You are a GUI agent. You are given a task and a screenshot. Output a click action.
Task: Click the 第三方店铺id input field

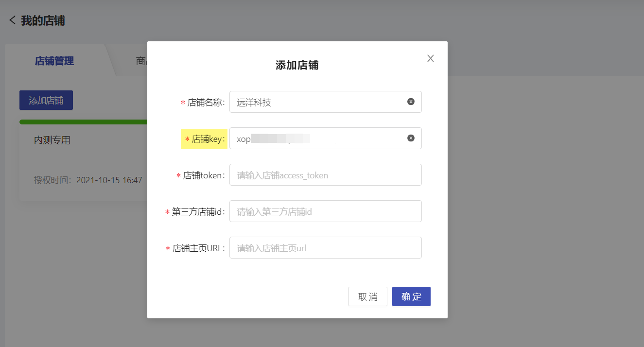(x=325, y=211)
